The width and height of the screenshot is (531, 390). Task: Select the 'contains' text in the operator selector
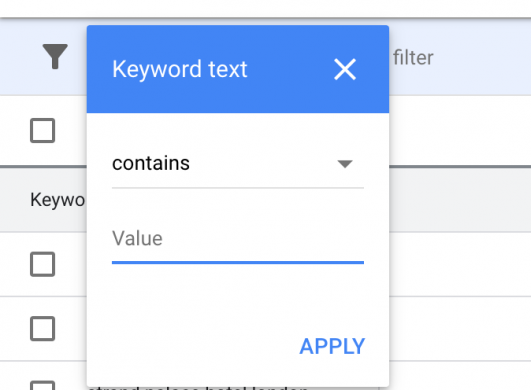pos(151,164)
